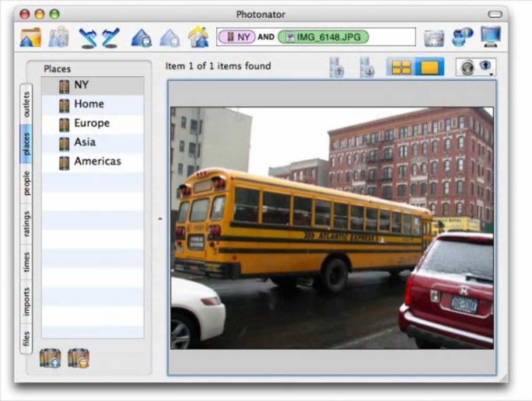Select NY in the Places list
The width and height of the screenshot is (532, 401).
coord(93,86)
